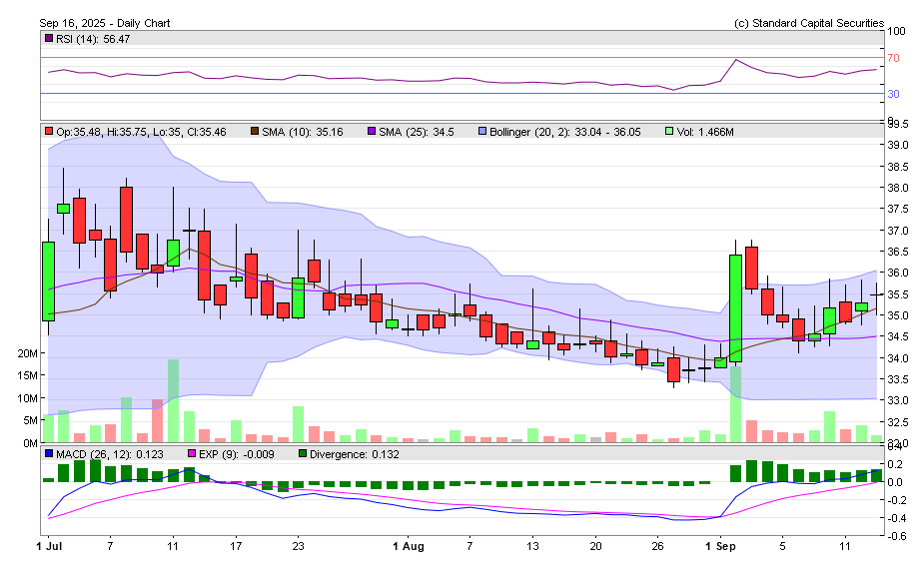The width and height of the screenshot is (924, 566).
Task: Click the brown SMA (10) legend square
Action: [x=255, y=132]
